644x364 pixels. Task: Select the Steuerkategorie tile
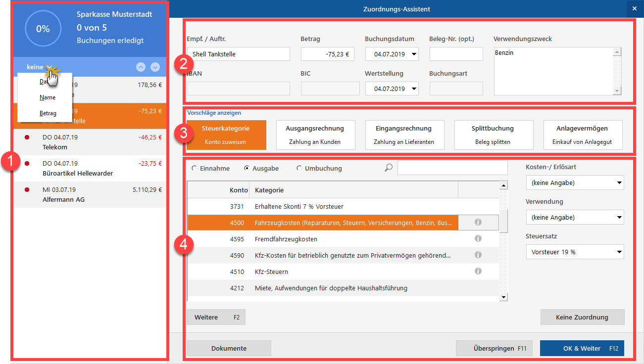tap(226, 135)
